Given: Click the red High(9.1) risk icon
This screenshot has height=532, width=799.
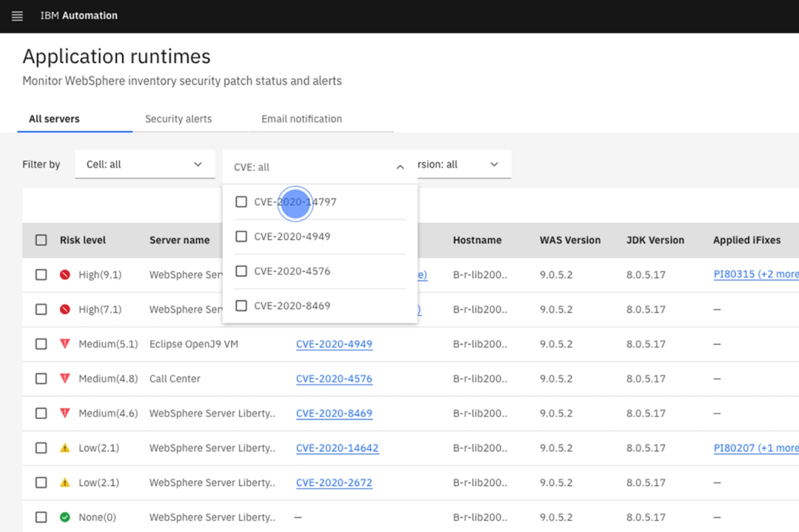Looking at the screenshot, I should pyautogui.click(x=65, y=274).
